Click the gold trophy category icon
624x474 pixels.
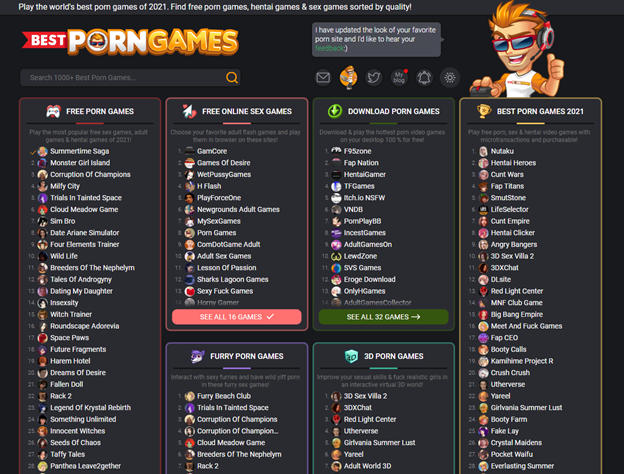pos(484,111)
